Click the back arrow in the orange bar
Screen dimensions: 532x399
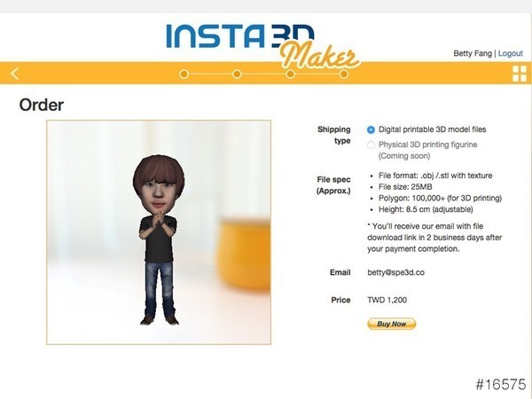[15, 74]
